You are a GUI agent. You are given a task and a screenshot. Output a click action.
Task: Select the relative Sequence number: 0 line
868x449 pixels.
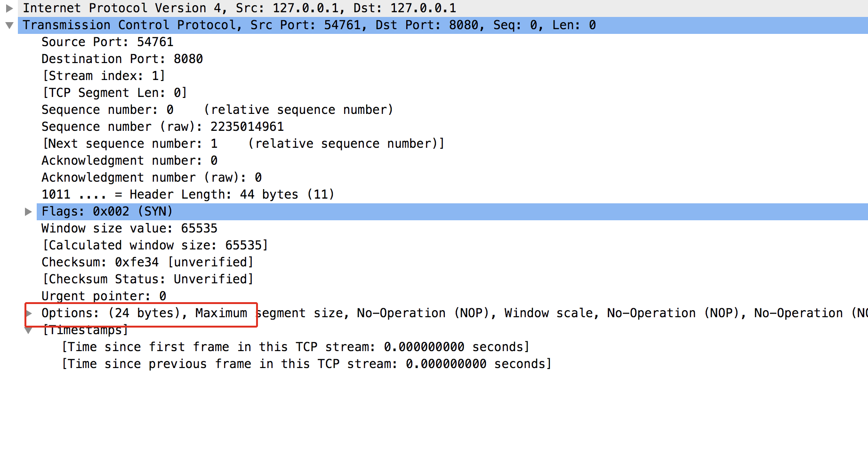pos(217,110)
